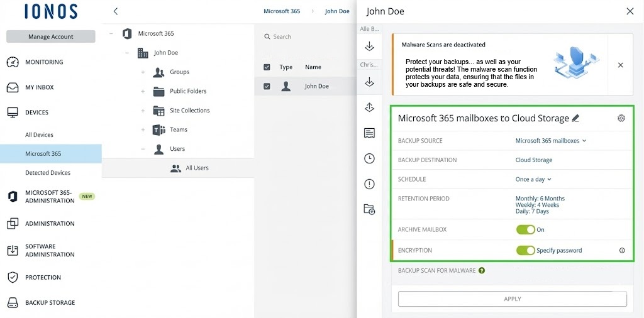The height and width of the screenshot is (318, 644).
Task: Click the Software Administration download icon
Action: pyautogui.click(x=13, y=250)
